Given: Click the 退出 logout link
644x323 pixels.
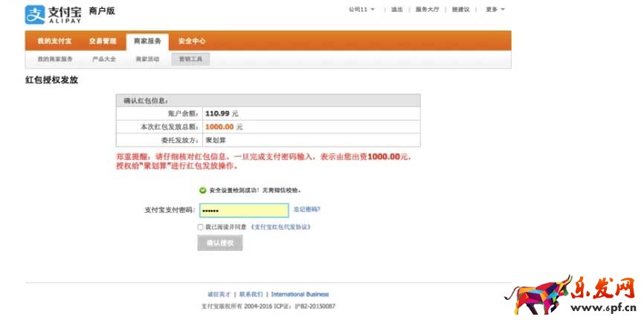Looking at the screenshot, I should [397, 10].
